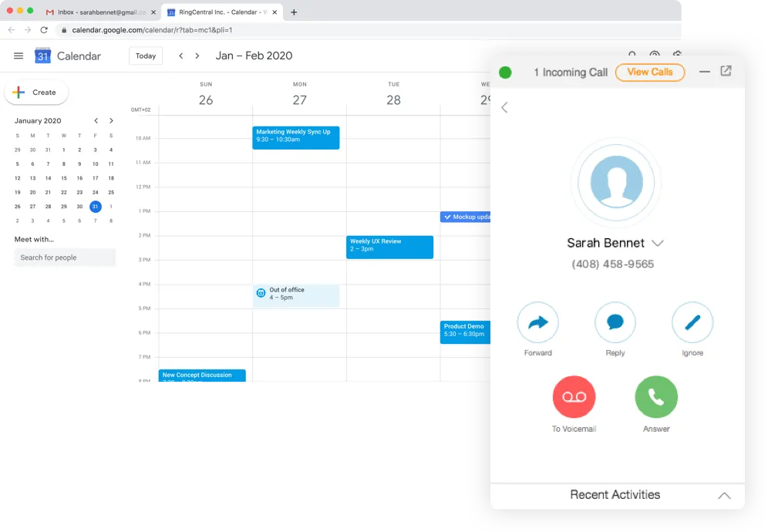Send the call To Voicemail
Screen dimensions: 768x532
tap(574, 396)
